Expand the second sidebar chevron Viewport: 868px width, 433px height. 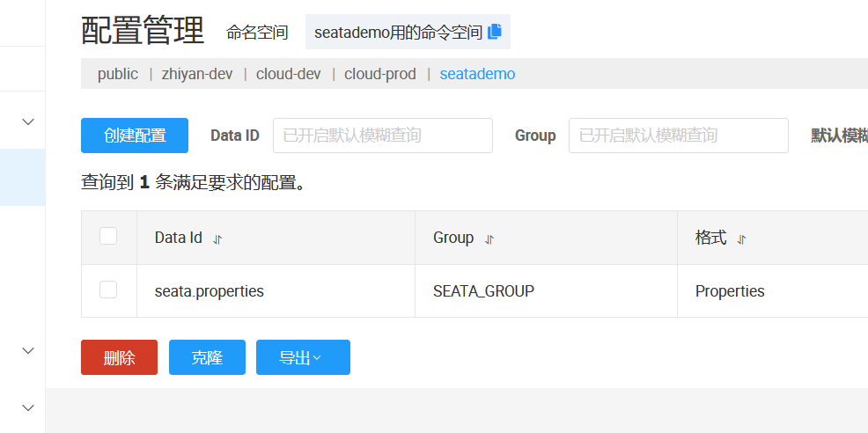coord(28,350)
